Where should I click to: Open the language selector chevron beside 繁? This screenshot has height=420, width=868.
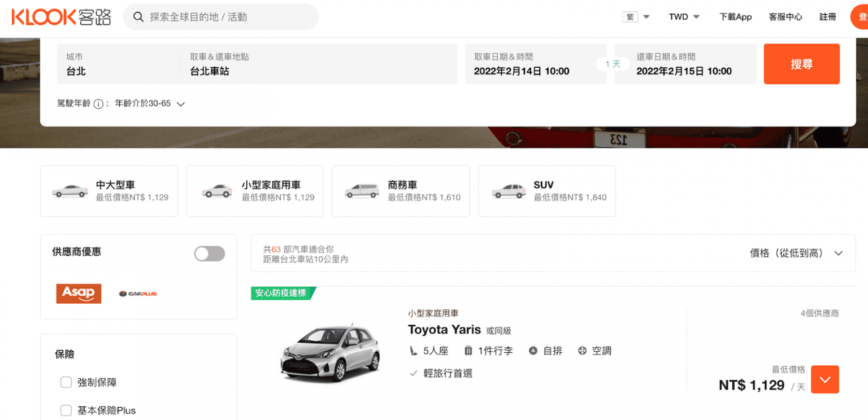tap(646, 16)
